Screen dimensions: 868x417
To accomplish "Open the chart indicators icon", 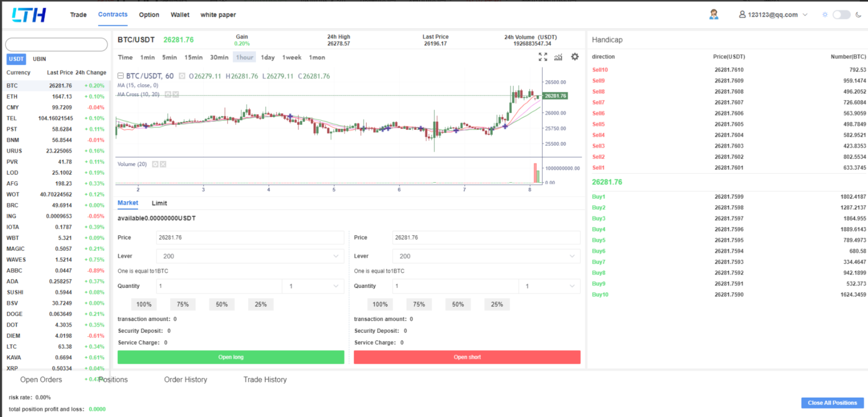I will (558, 57).
